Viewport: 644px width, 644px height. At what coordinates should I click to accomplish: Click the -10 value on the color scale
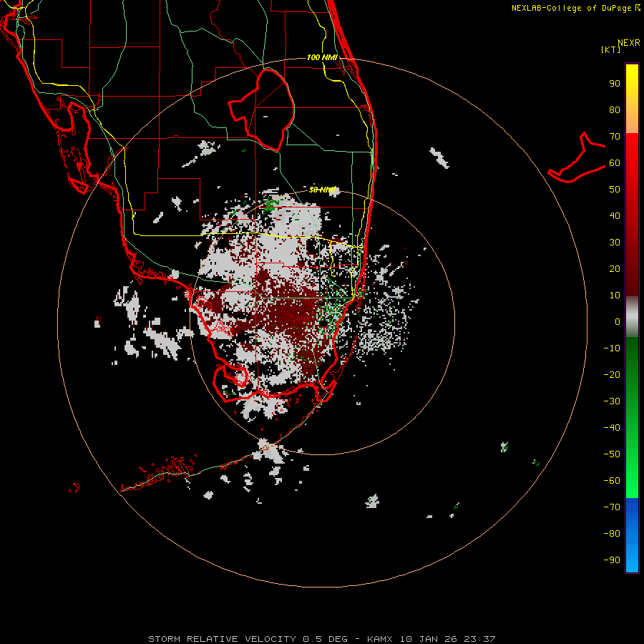pyautogui.click(x=612, y=348)
